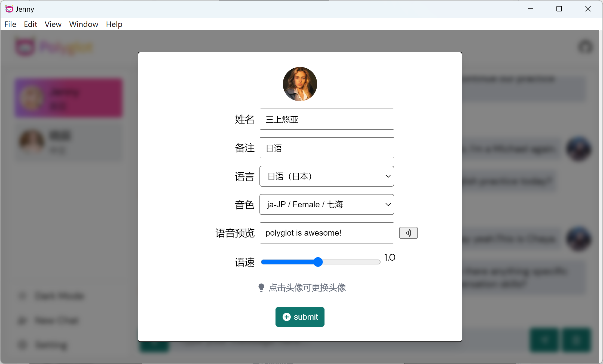Click the Setting icon in the sidebar
603x364 pixels.
pos(22,345)
